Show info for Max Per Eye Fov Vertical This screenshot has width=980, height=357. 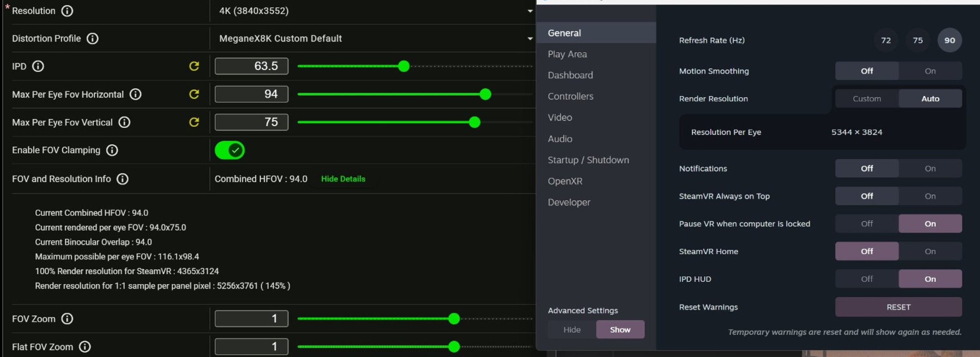tap(125, 122)
